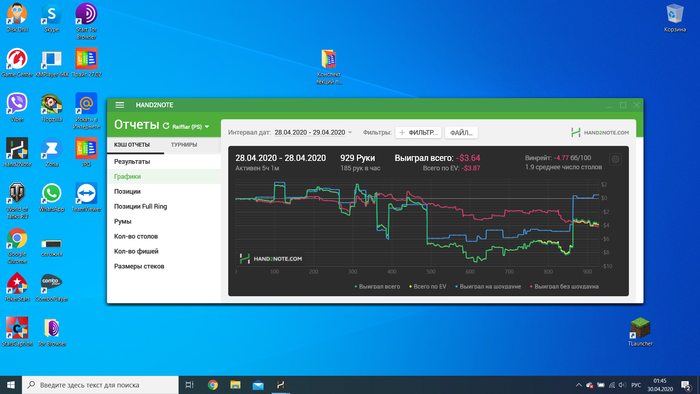Click the Винрейт -4.77 бб/100 value
The width and height of the screenshot is (700, 394).
click(558, 158)
